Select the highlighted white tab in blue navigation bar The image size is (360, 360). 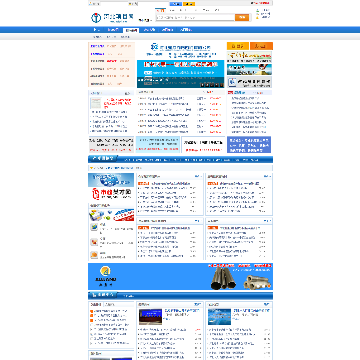[x=131, y=30]
